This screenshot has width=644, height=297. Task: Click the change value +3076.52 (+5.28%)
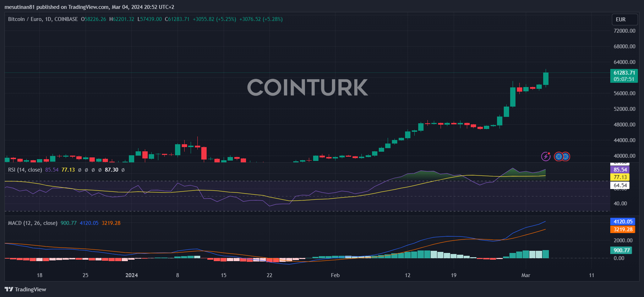point(261,19)
